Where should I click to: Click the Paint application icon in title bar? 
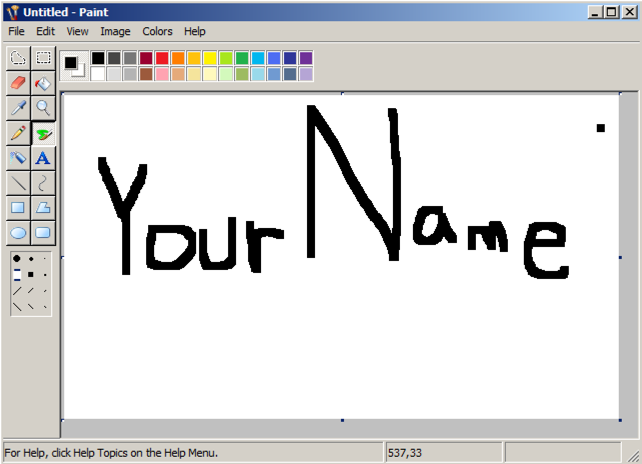[13, 12]
